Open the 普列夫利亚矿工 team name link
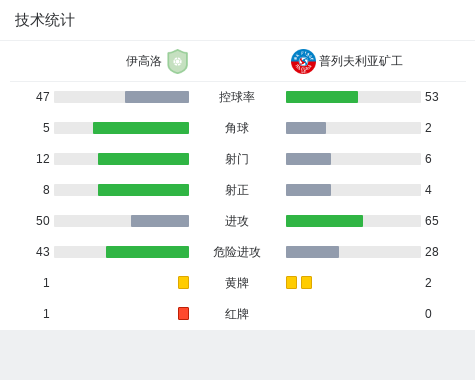The image size is (475, 380). (x=361, y=61)
